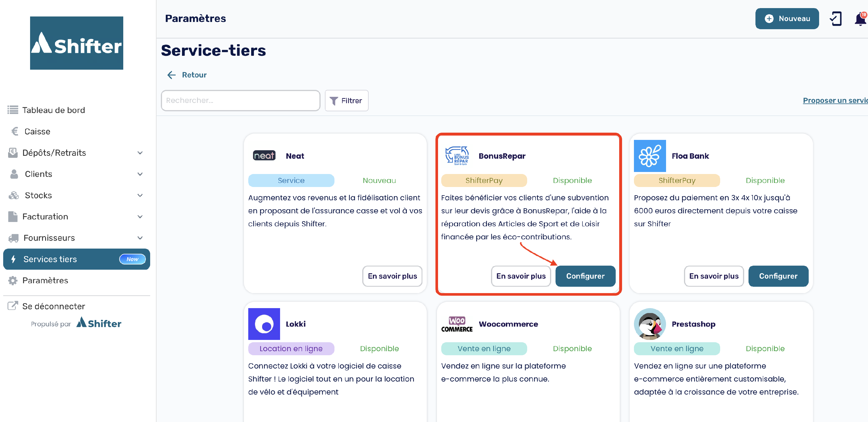Click the Se déconnecter logout icon
Screen dimensions: 868x422
click(13, 306)
